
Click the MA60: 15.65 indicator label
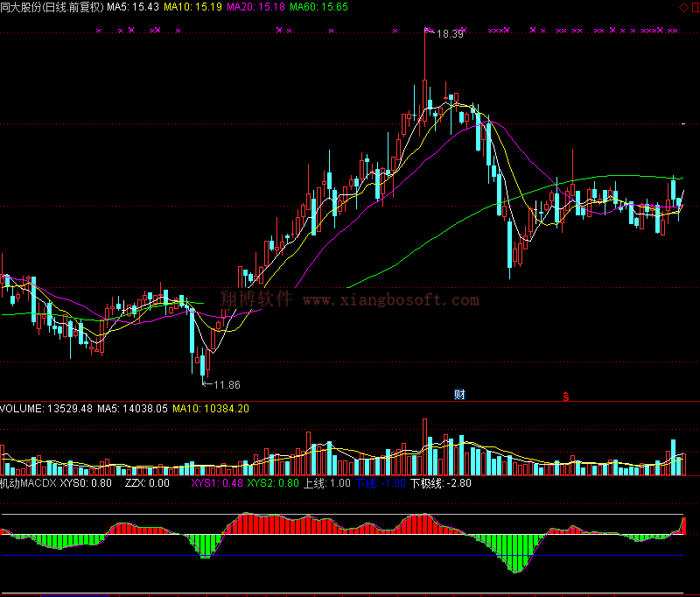(318, 7)
